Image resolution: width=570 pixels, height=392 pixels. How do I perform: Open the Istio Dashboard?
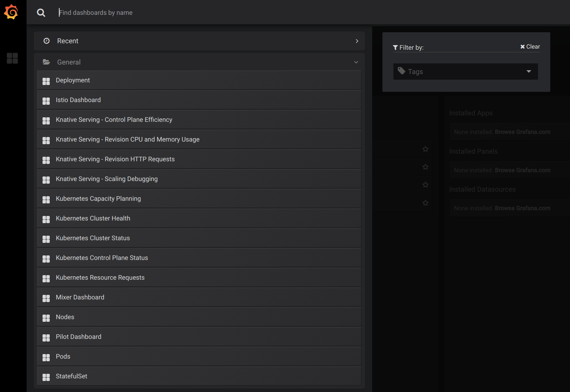(x=199, y=100)
